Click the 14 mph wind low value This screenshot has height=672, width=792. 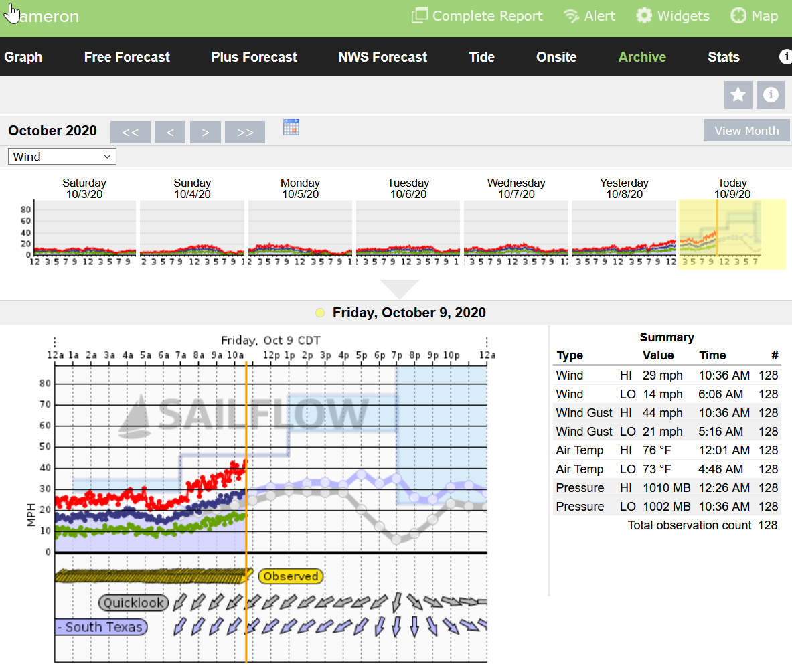662,394
